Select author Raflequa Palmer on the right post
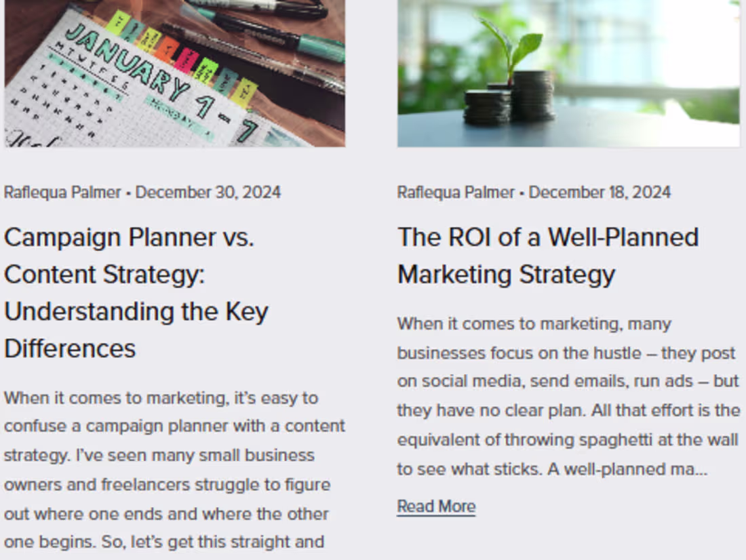The image size is (746, 560). [x=454, y=192]
